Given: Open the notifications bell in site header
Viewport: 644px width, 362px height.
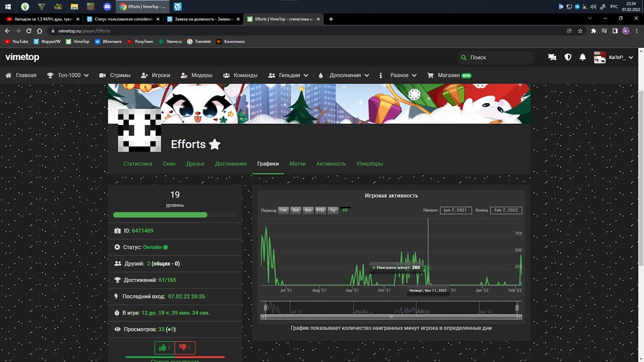Looking at the screenshot, I should point(582,57).
